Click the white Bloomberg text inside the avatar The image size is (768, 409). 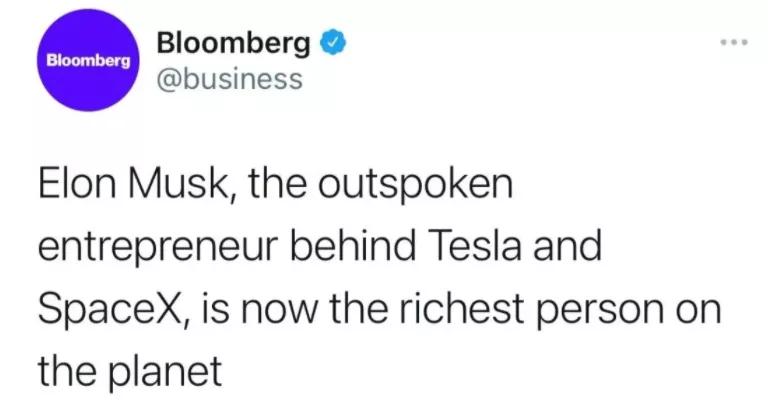point(88,61)
